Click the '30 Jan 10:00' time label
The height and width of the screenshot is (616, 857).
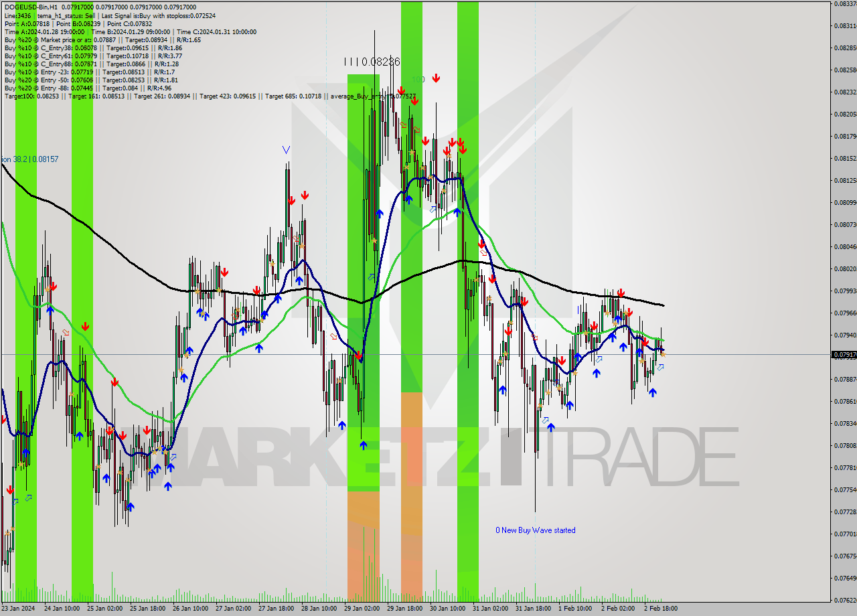(x=447, y=609)
